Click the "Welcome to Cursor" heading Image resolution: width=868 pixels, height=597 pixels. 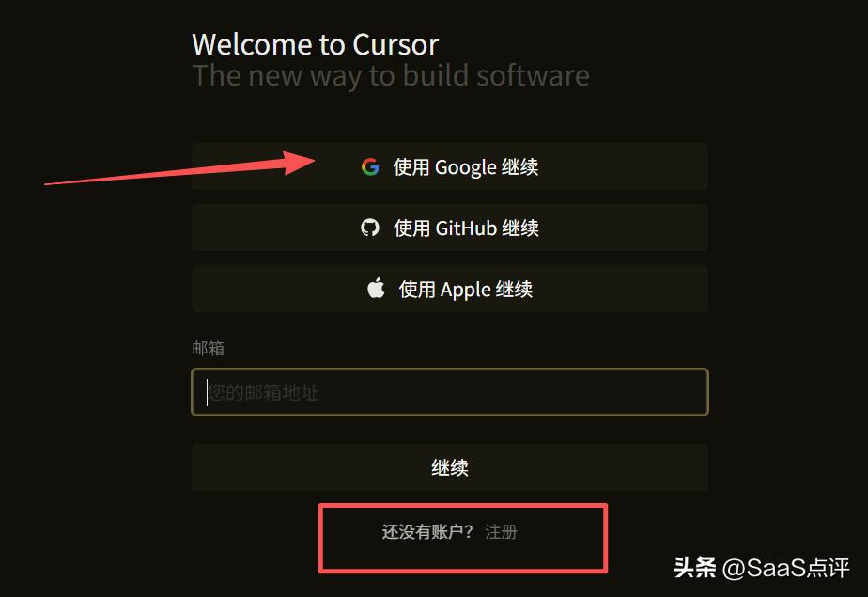pyautogui.click(x=315, y=44)
